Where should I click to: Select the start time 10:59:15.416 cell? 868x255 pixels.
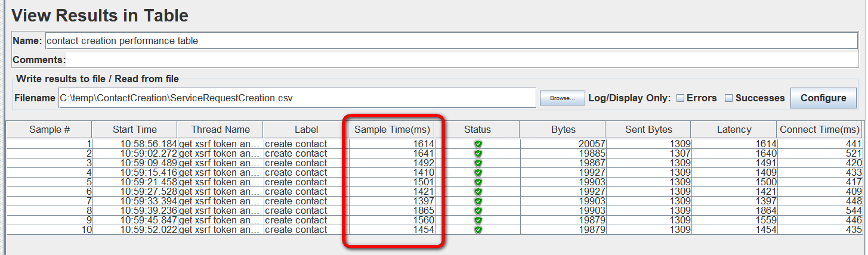click(135, 173)
